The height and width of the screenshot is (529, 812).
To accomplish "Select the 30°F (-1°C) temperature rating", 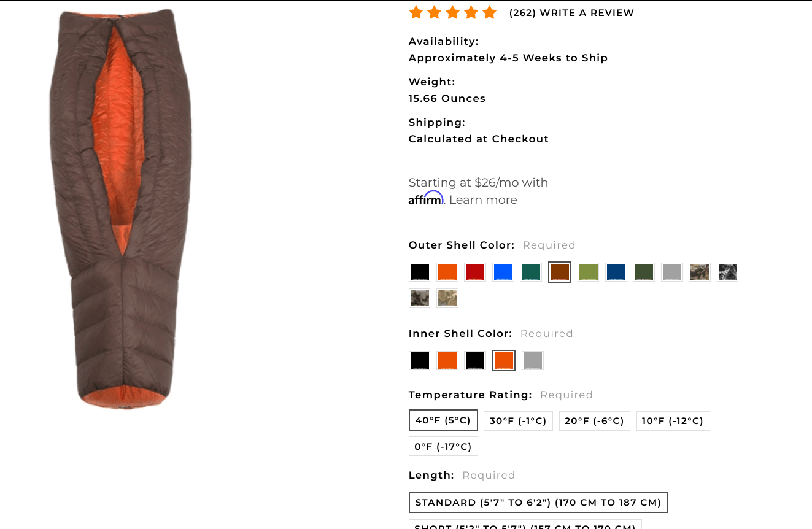I will (x=518, y=421).
